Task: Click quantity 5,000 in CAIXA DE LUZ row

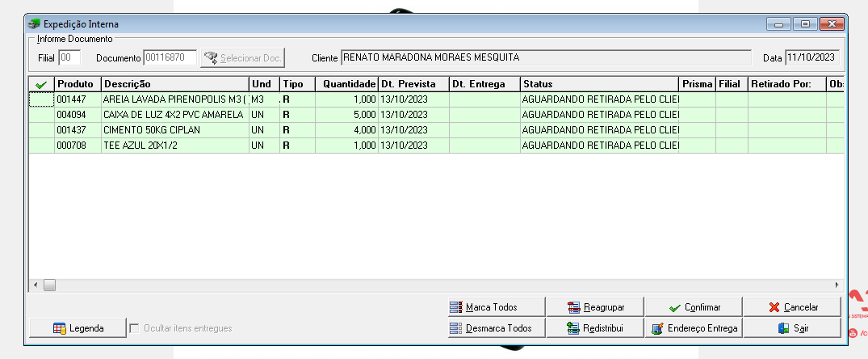Action: click(x=346, y=115)
